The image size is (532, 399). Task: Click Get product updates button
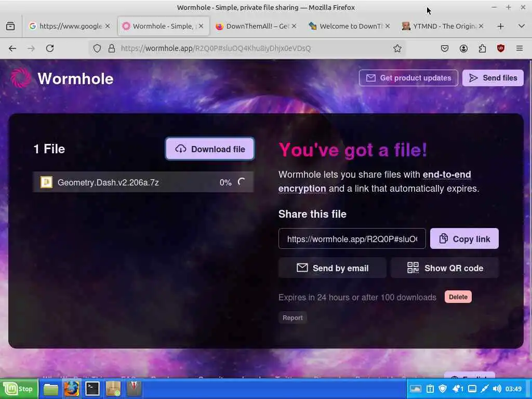click(408, 78)
